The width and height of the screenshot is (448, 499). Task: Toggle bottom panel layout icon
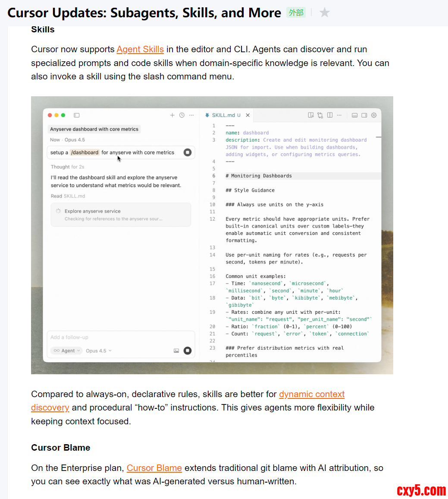pyautogui.click(x=354, y=115)
